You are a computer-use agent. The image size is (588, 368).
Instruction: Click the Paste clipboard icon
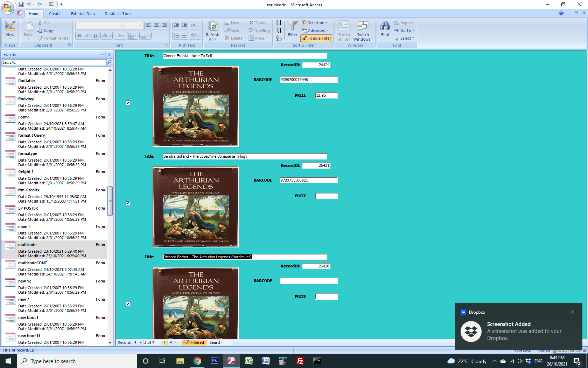[x=28, y=27]
